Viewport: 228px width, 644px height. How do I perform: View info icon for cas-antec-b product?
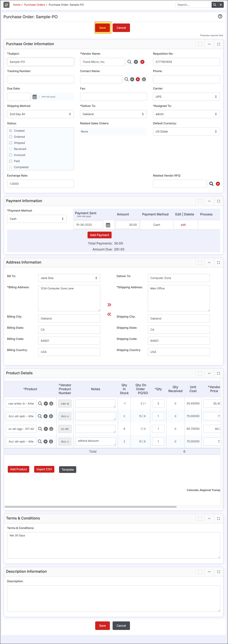pos(51,404)
